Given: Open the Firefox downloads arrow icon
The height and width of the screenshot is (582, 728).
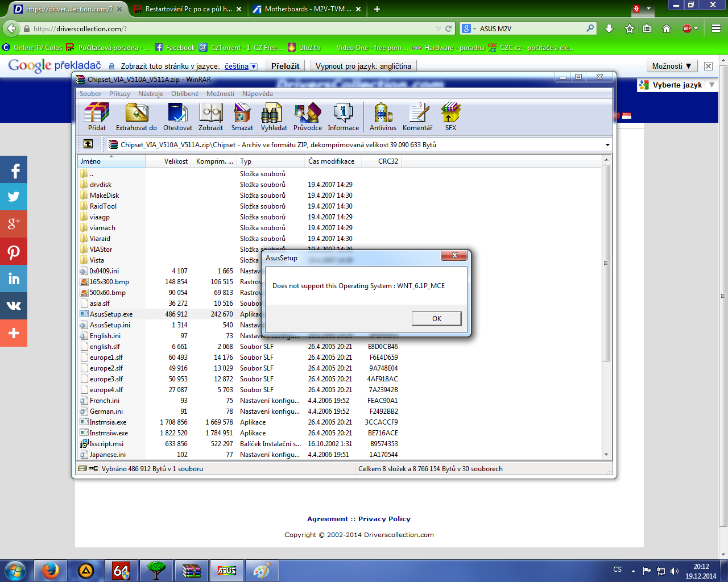Looking at the screenshot, I should coord(609,28).
